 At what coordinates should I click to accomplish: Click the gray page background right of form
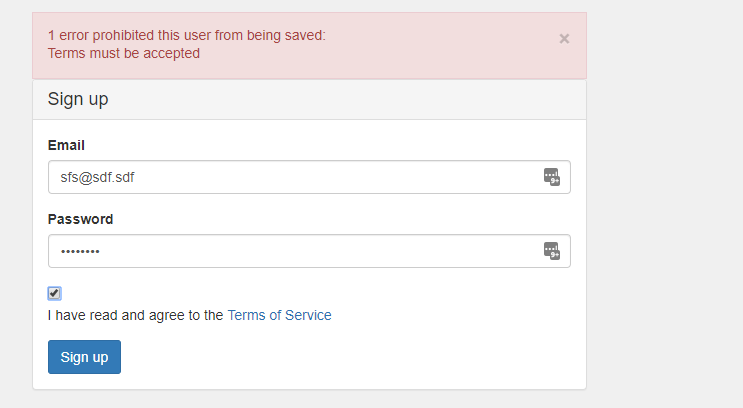(665, 220)
